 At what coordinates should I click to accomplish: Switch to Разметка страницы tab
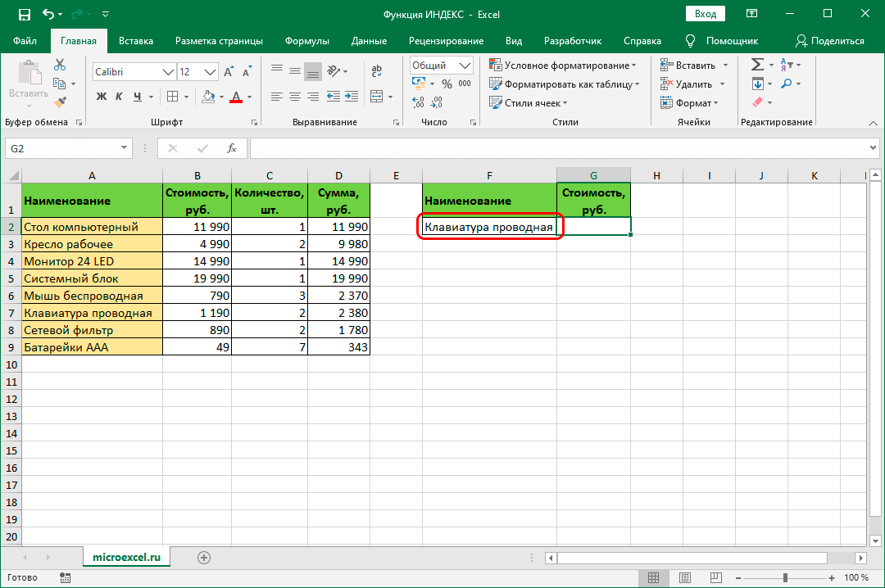tap(219, 41)
